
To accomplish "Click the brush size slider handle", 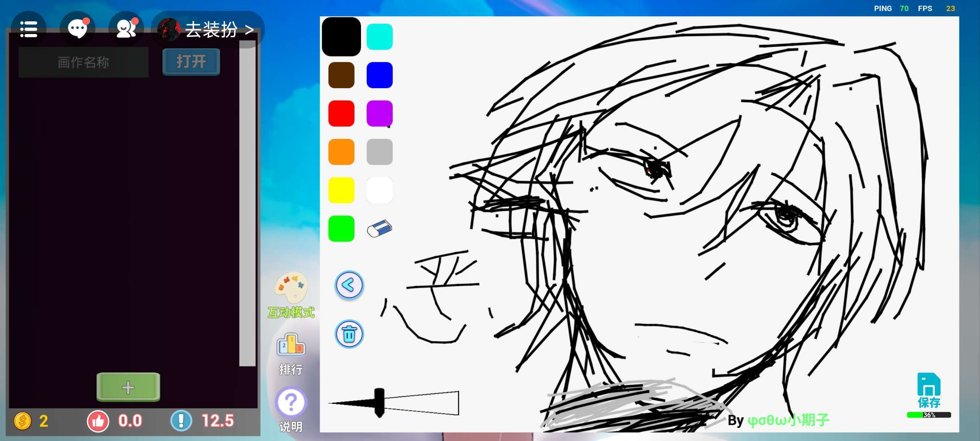I will (x=379, y=402).
